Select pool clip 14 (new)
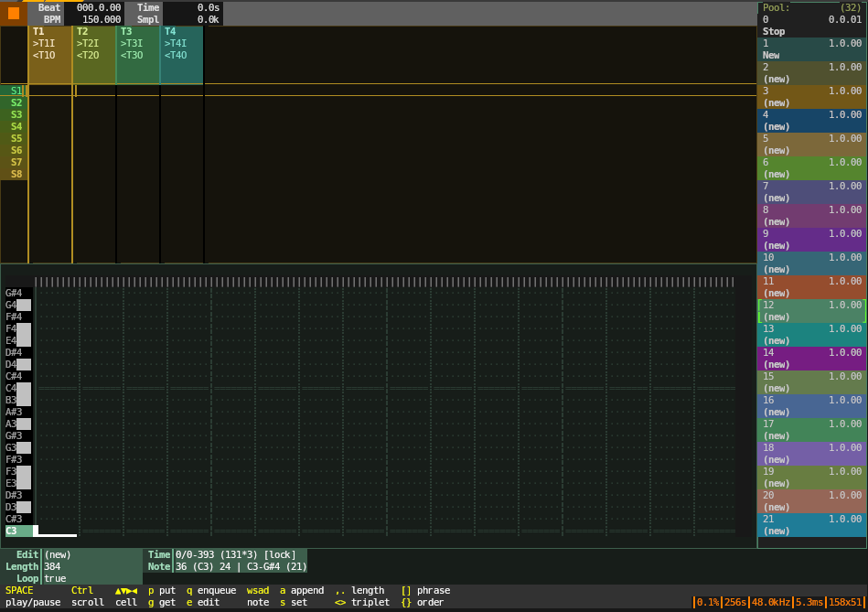 [812, 359]
